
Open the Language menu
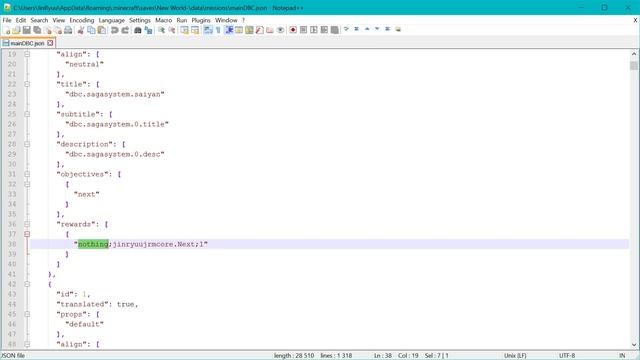point(111,20)
